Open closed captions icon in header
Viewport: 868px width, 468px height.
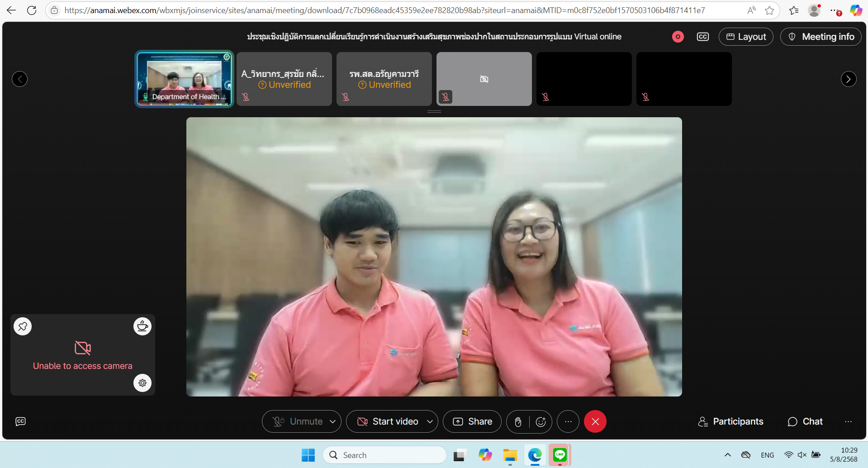(702, 37)
